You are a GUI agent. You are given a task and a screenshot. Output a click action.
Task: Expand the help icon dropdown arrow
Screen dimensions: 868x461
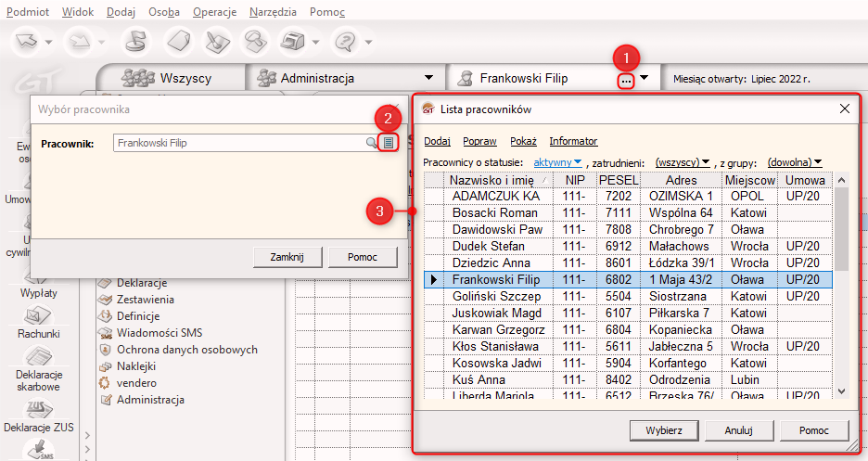point(368,42)
